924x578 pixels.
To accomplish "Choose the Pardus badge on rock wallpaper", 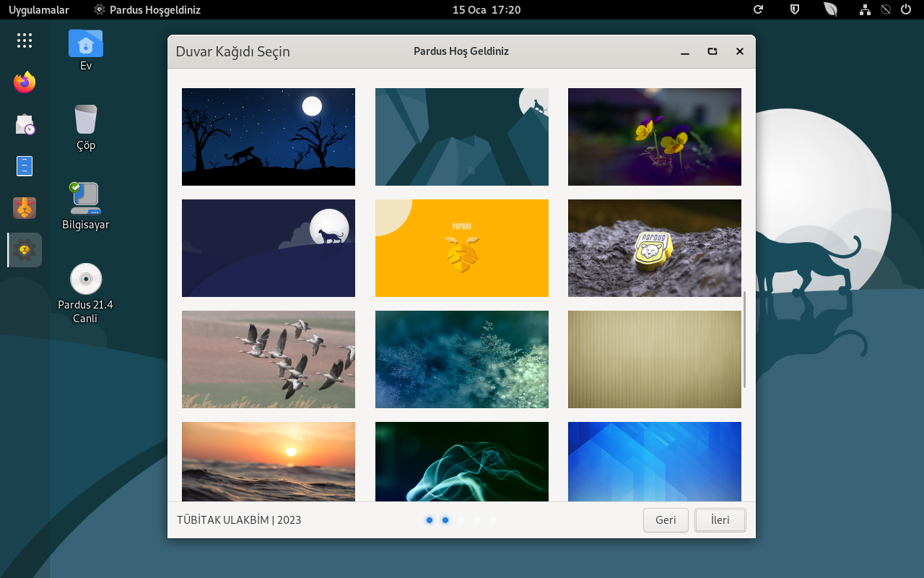I will pos(655,248).
